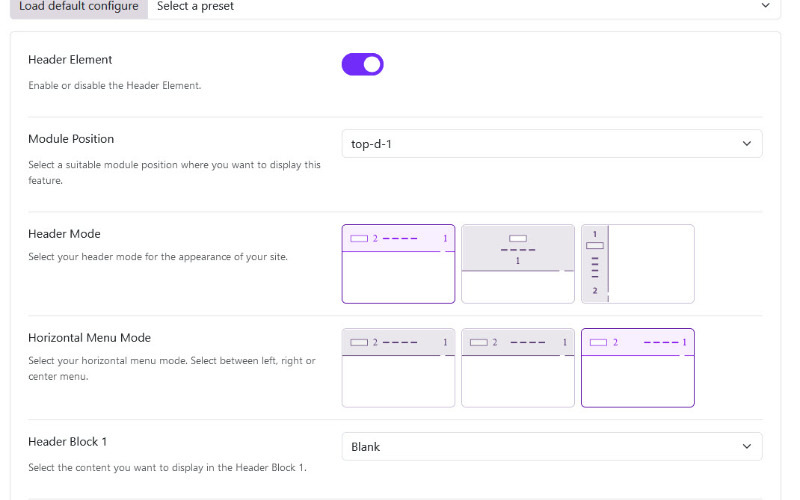This screenshot has width=800, height=500.
Task: Click the Header Mode label text
Action: click(64, 234)
